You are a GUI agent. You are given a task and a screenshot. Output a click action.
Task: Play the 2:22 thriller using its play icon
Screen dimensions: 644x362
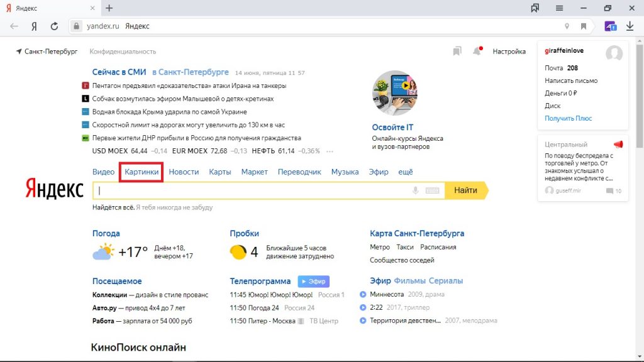[x=363, y=307]
